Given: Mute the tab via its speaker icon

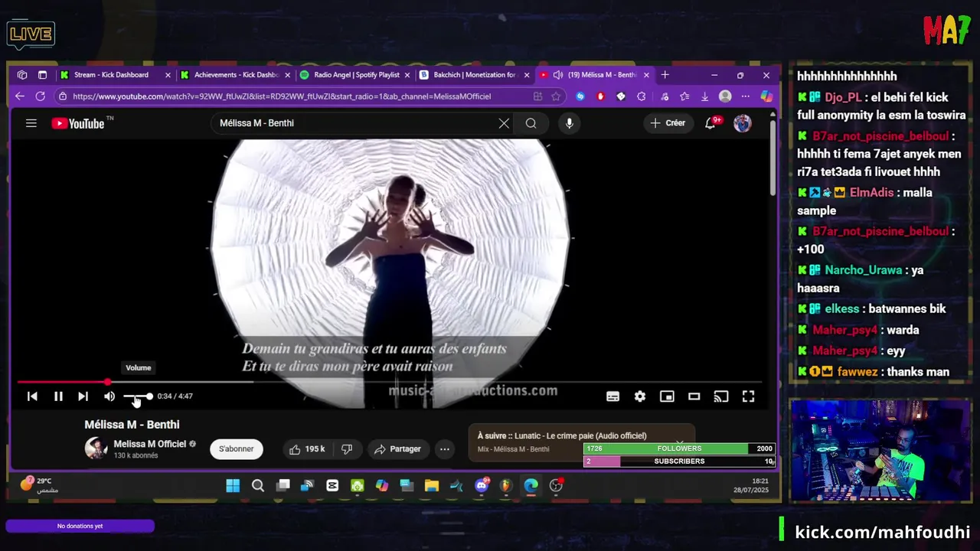Looking at the screenshot, I should point(558,75).
